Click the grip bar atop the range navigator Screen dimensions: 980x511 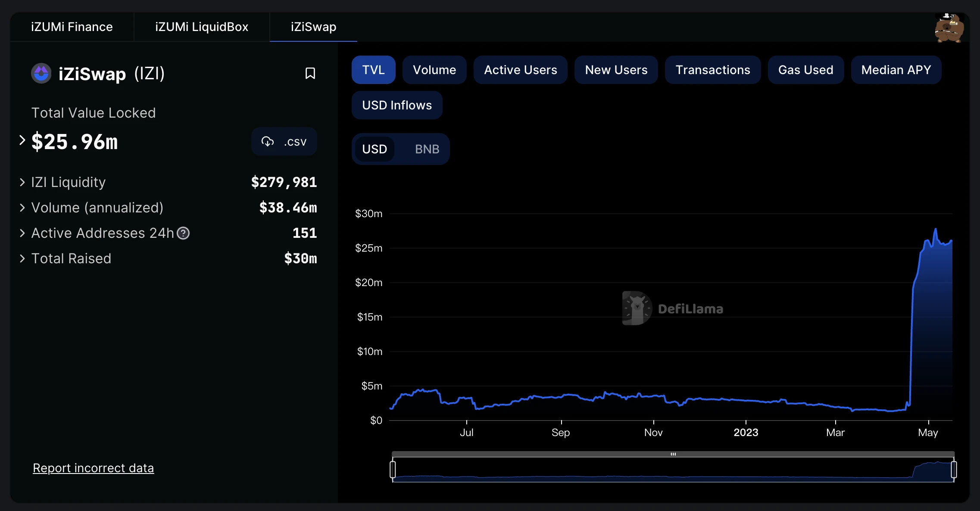pyautogui.click(x=673, y=454)
